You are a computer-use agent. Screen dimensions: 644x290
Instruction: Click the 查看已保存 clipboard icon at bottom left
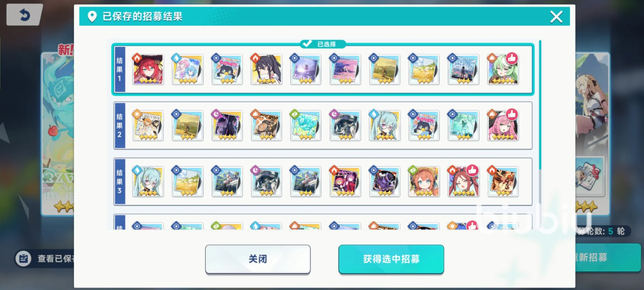pos(23,259)
